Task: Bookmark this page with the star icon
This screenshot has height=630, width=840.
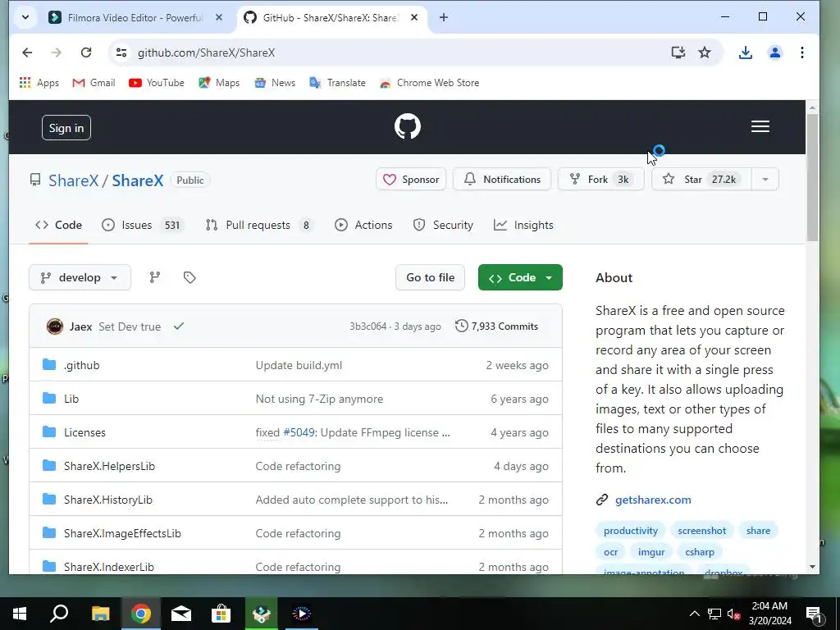Action: (705, 52)
